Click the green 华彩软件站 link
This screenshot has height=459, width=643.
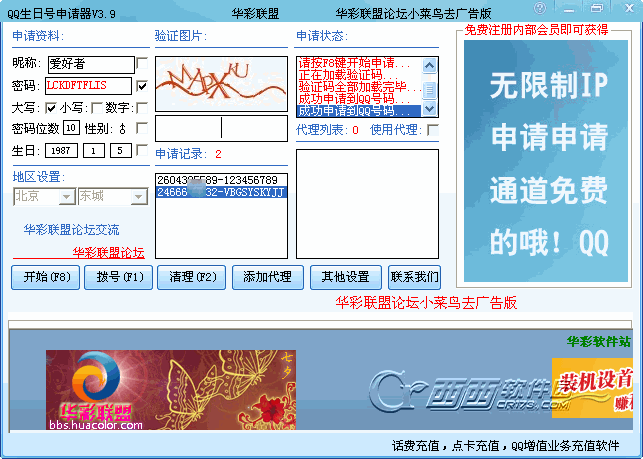599,341
